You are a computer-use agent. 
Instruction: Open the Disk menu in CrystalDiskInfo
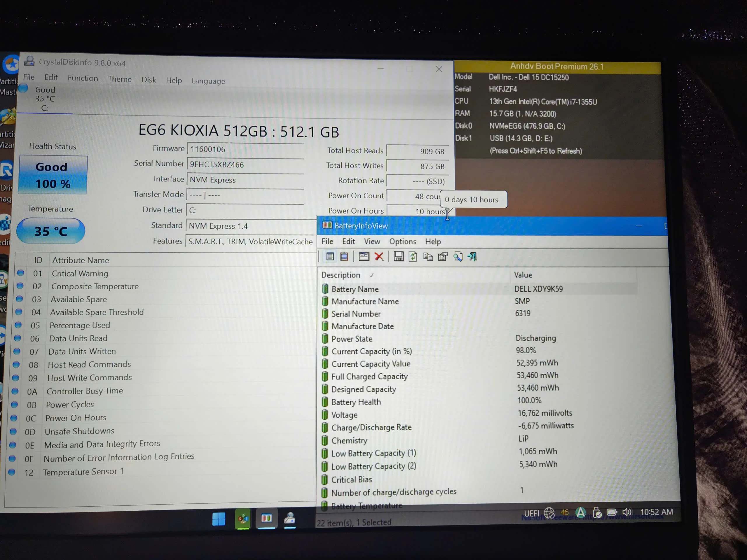coord(149,80)
